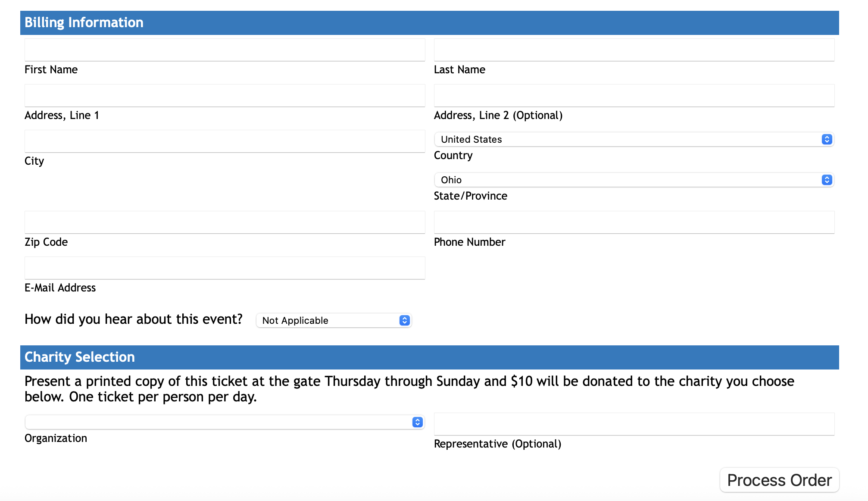Open the charity Organization dropdown
This screenshot has width=868, height=501.
[x=218, y=422]
